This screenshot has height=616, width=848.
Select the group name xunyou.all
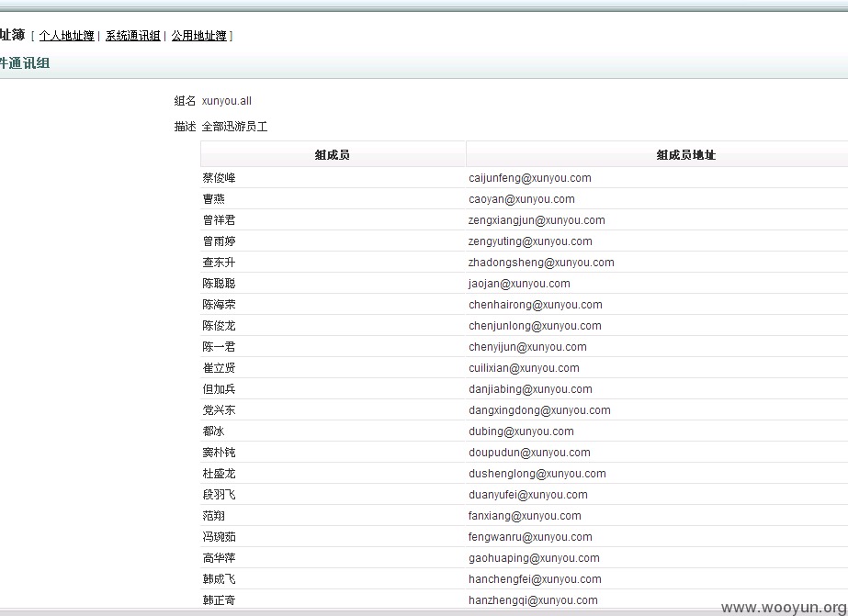coord(227,101)
